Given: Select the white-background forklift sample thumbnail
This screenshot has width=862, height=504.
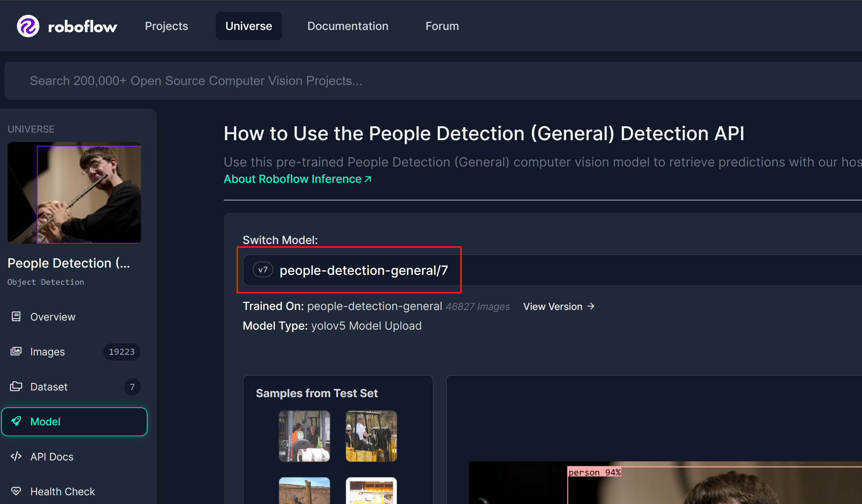Looking at the screenshot, I should point(371,491).
